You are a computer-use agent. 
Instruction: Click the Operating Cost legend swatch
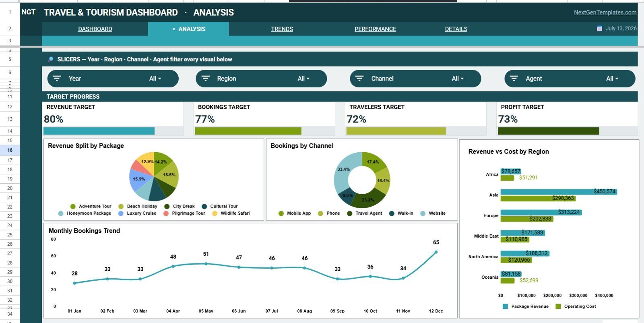pos(558,306)
